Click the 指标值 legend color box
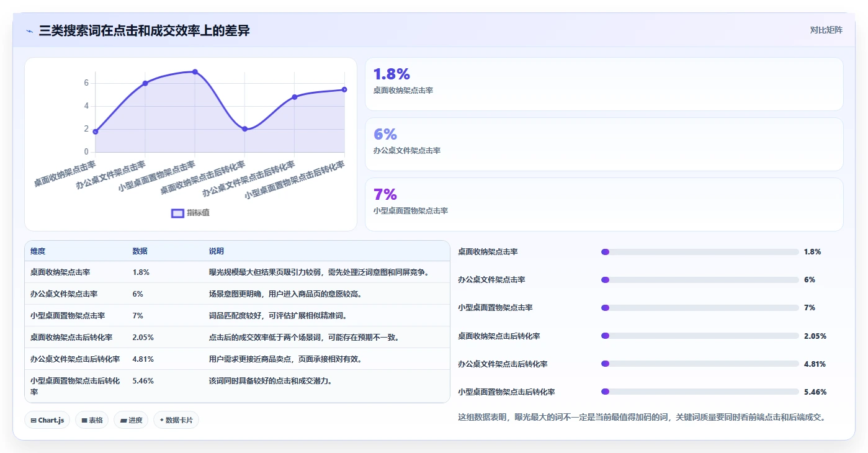The image size is (868, 453). 177,213
